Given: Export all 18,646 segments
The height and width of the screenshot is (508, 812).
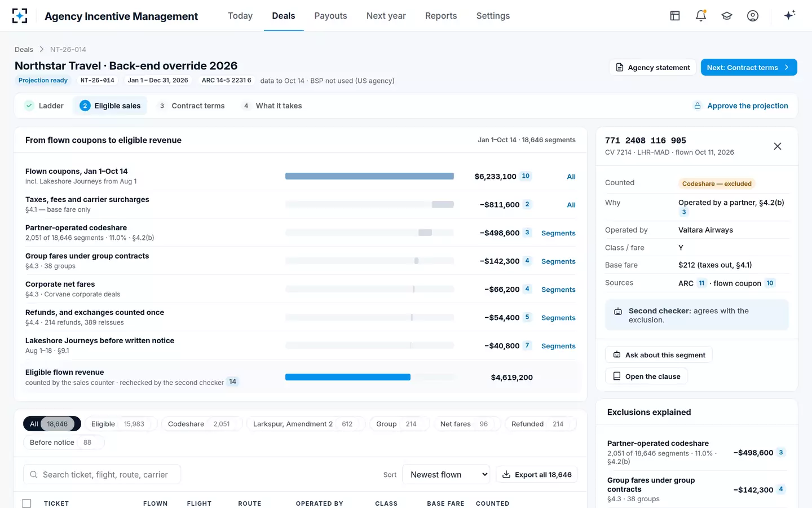Looking at the screenshot, I should tap(537, 475).
